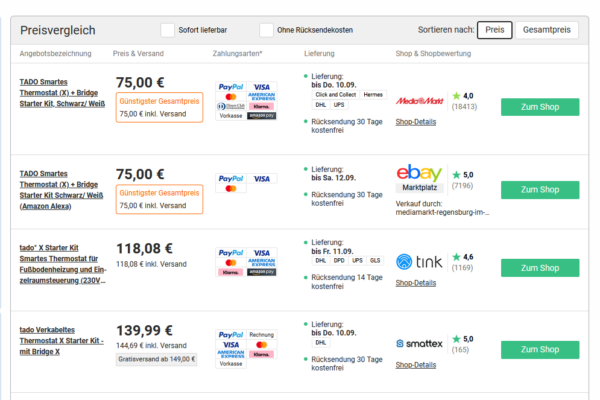Image resolution: width=600 pixels, height=400 pixels.
Task: Click the MediaMarkt shop logo
Action: (419, 101)
